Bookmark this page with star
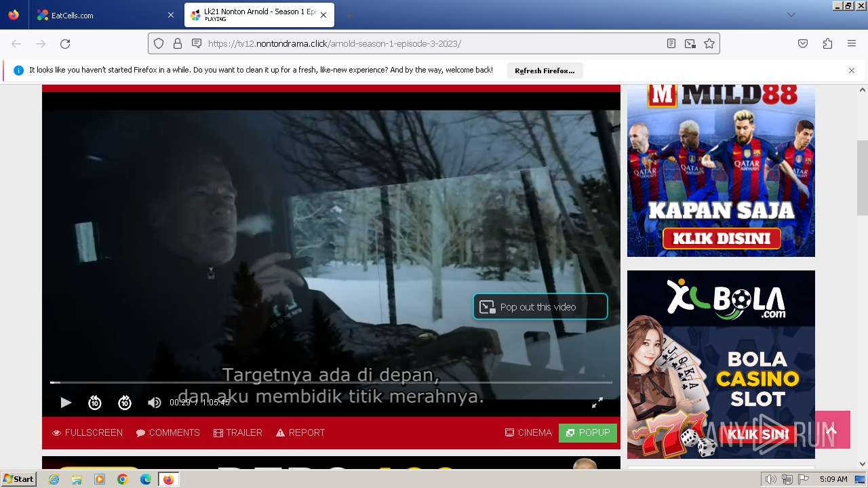The height and width of the screenshot is (488, 868). pos(709,43)
